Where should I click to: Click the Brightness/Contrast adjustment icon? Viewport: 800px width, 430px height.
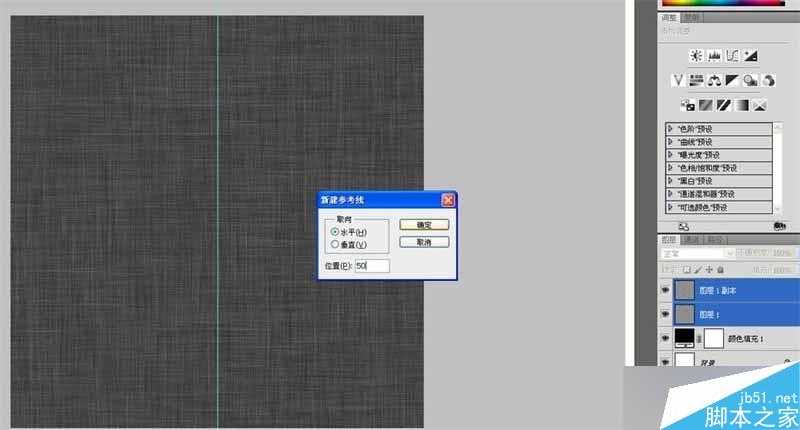(695, 55)
